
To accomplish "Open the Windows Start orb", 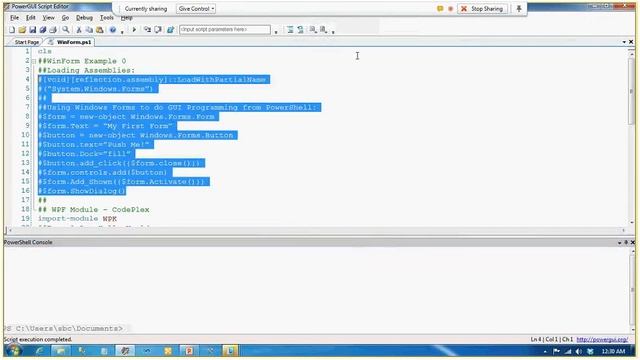I will click(13, 350).
